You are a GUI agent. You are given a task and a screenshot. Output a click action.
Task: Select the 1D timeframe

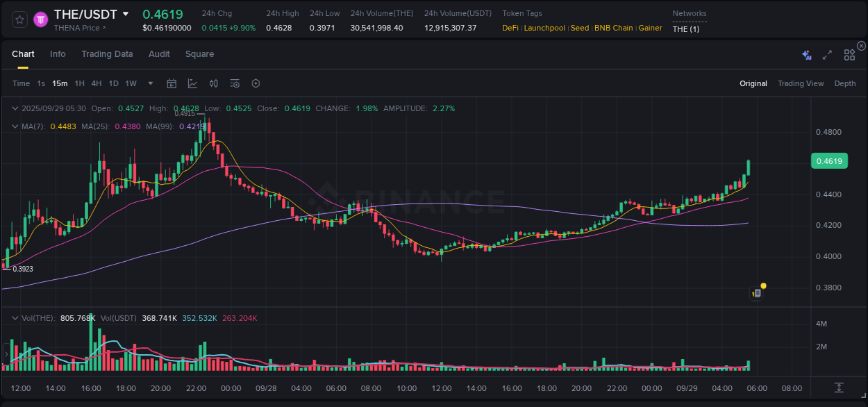[113, 83]
